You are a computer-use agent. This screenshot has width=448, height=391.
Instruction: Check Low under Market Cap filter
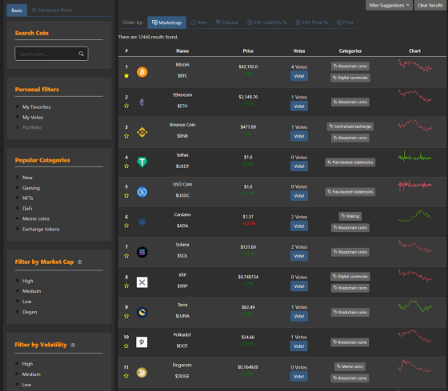point(17,301)
